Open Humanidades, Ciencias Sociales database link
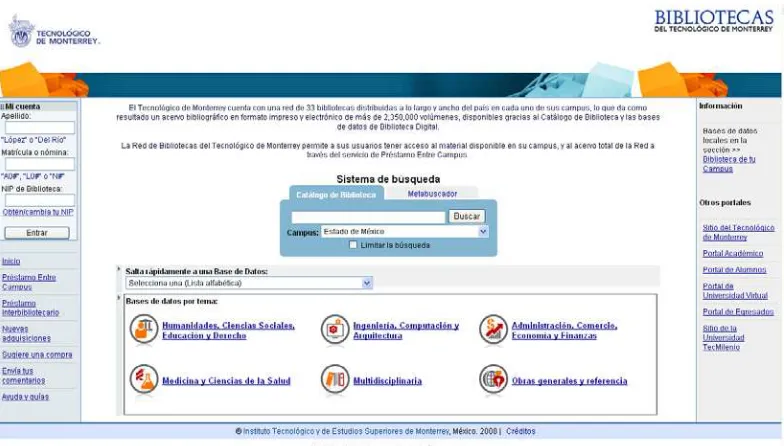 228,330
